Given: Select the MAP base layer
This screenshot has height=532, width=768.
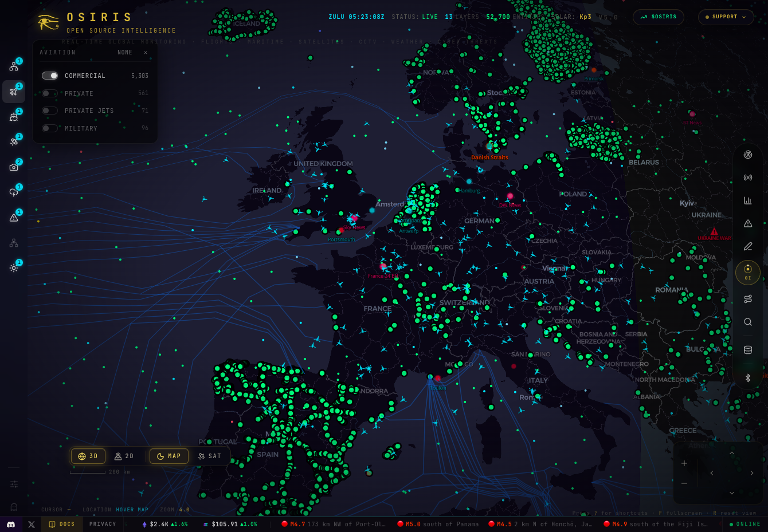Looking at the screenshot, I should pyautogui.click(x=169, y=456).
